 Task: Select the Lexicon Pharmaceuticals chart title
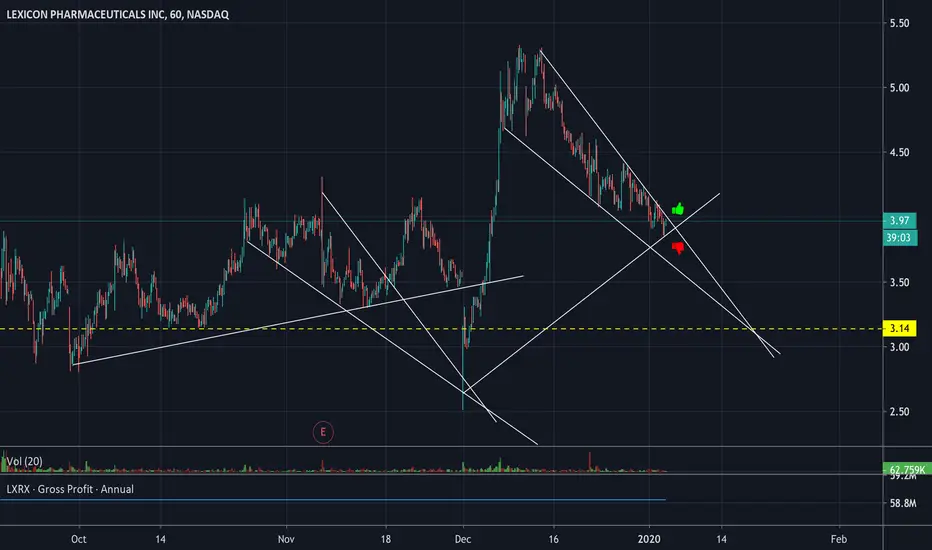(x=118, y=14)
